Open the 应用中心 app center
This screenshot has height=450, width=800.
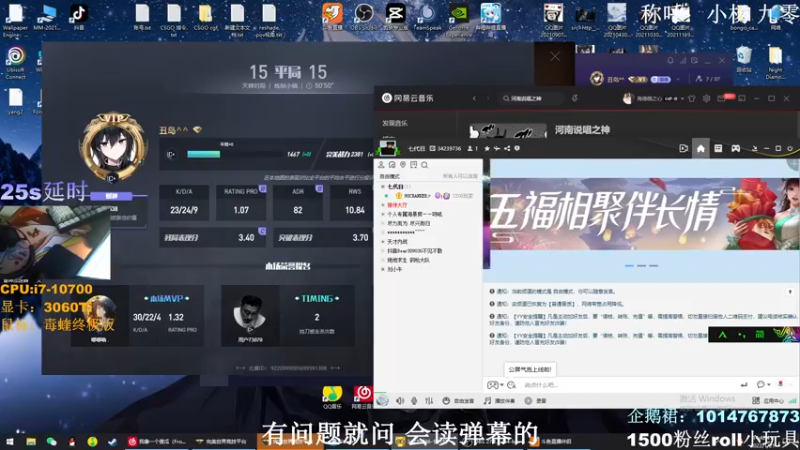768,401
